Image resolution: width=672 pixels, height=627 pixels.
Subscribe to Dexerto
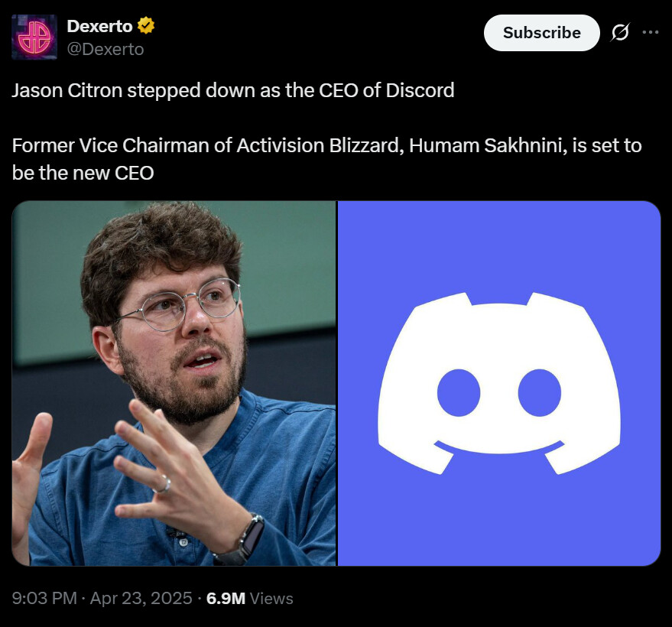pos(542,33)
